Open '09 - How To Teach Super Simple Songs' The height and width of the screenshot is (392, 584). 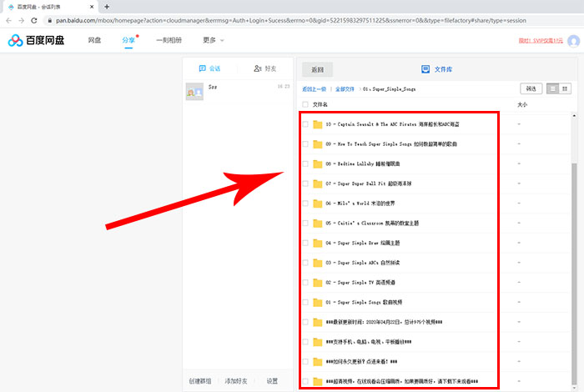391,144
